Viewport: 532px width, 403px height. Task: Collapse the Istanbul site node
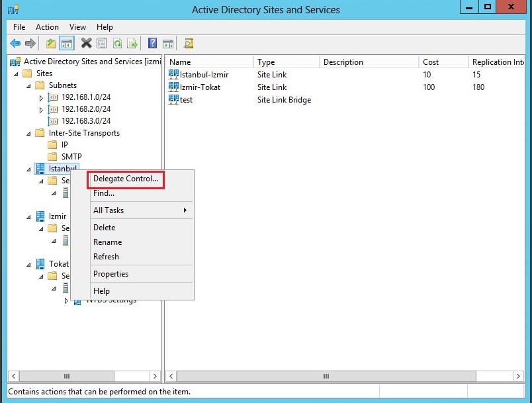tap(28, 169)
